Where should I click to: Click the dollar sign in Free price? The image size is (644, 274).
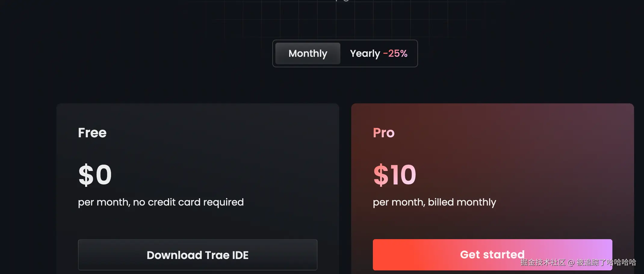coord(86,175)
